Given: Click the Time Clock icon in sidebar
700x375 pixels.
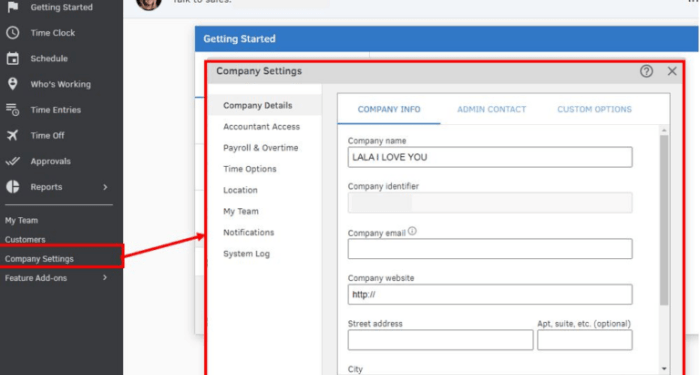Looking at the screenshot, I should 12,33.
